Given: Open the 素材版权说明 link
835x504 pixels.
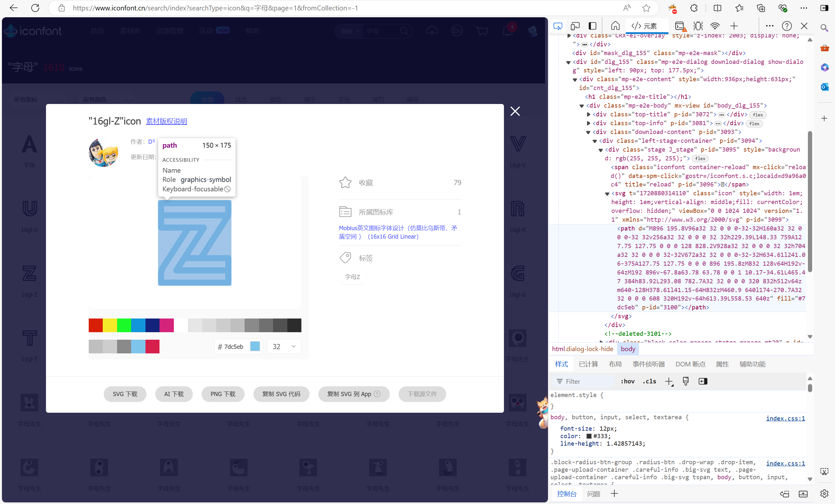Looking at the screenshot, I should point(166,121).
